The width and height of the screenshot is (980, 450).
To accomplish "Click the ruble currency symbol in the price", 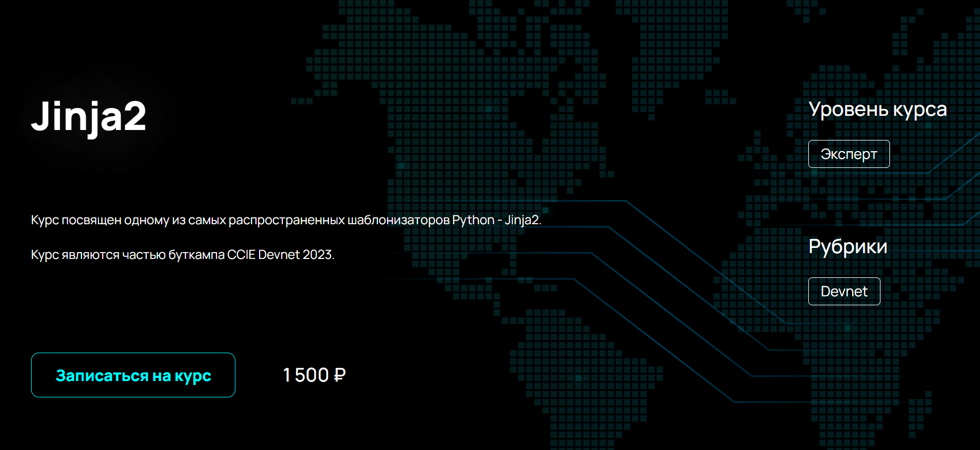I will click(340, 375).
